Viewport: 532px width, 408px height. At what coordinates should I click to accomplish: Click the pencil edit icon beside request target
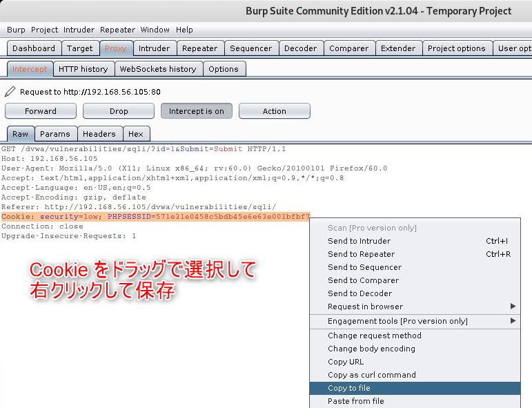(10, 92)
